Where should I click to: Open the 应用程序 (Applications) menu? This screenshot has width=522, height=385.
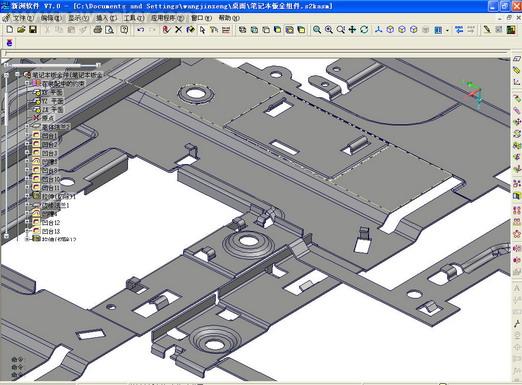pos(167,18)
